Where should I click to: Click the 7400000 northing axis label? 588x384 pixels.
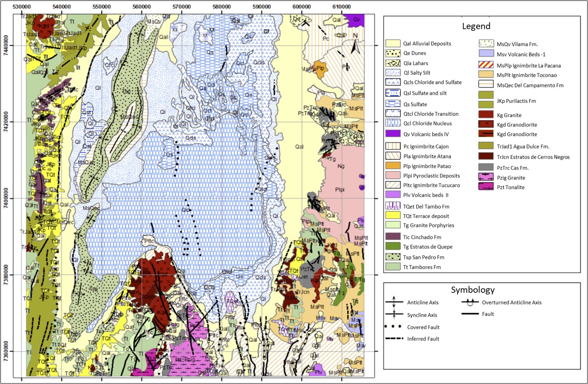point(6,199)
